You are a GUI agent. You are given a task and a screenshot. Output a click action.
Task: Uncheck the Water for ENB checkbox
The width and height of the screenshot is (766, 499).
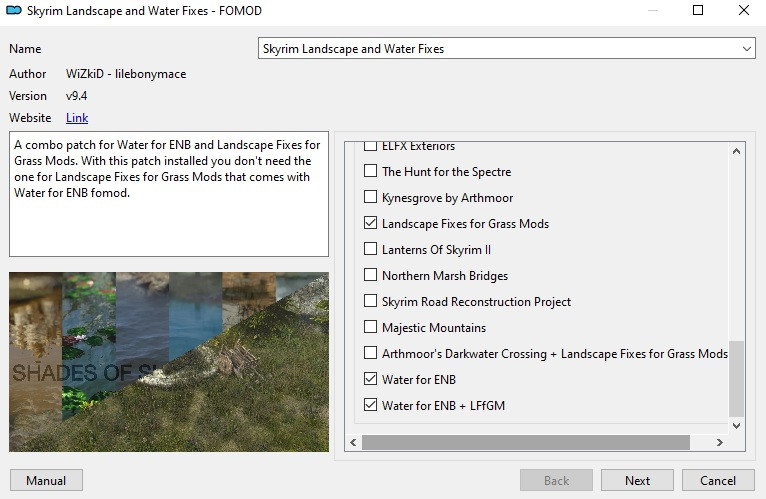pyautogui.click(x=370, y=378)
